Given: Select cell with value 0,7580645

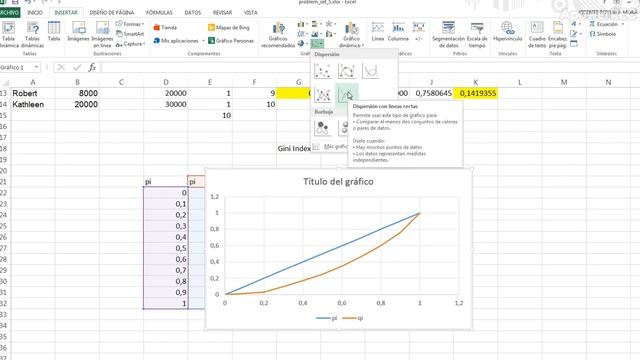Looking at the screenshot, I should point(431,93).
